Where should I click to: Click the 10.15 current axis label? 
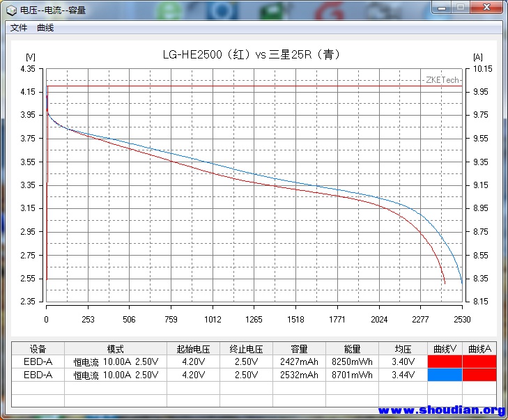(483, 69)
